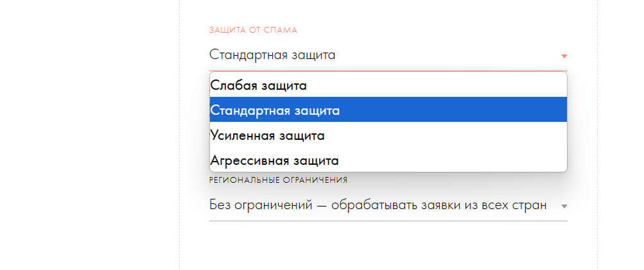Open the Без ограничений regional dropdown

(x=388, y=205)
